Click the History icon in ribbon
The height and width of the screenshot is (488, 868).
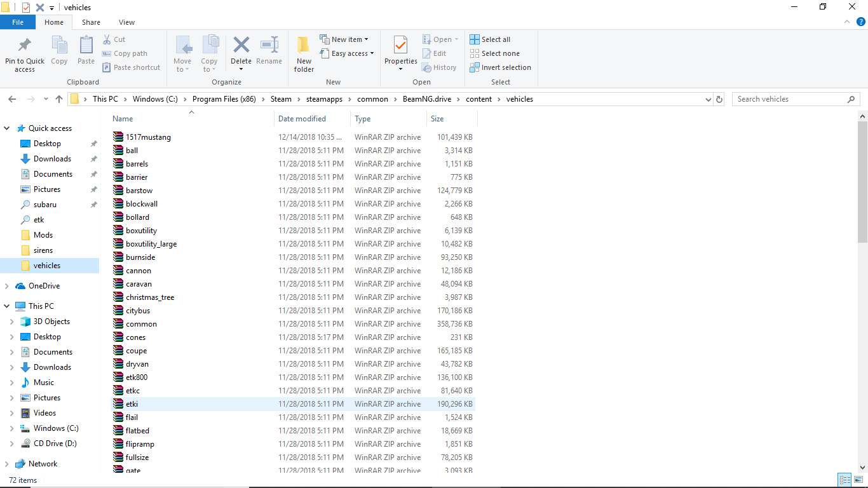coord(427,67)
